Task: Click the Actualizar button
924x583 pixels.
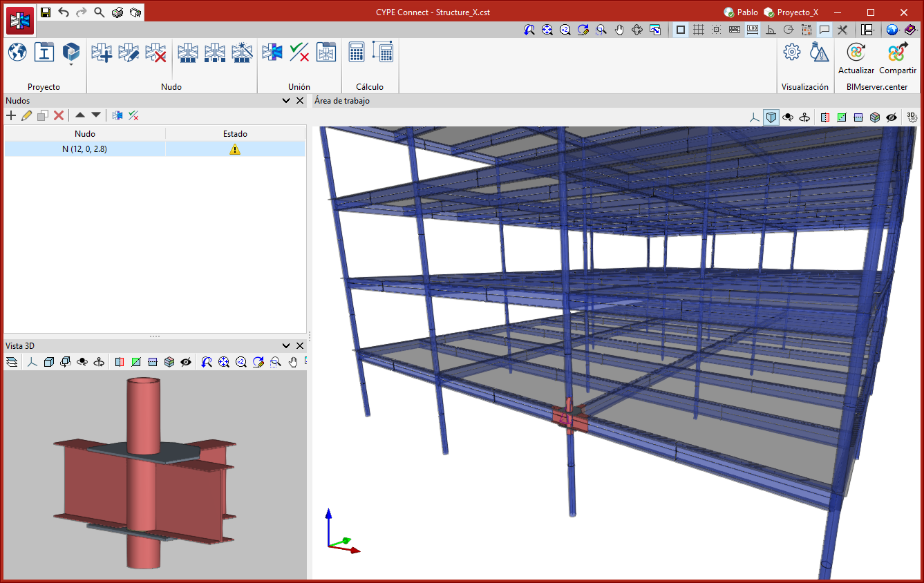Action: pos(856,58)
